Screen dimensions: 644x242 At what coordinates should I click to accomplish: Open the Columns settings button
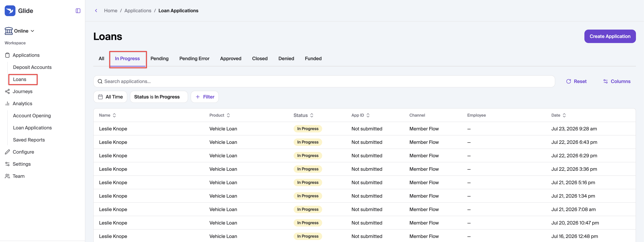(617, 81)
